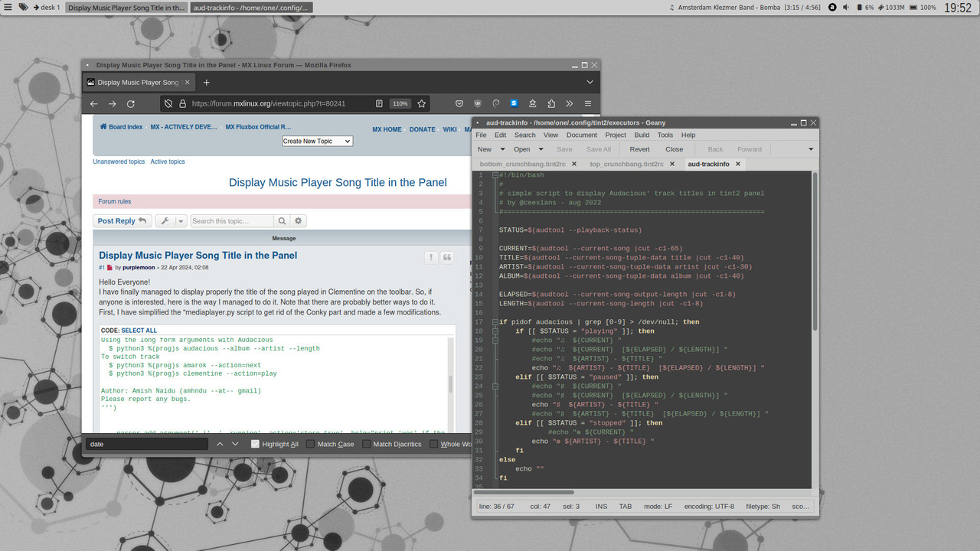Open Geany toolbar overflow arrow
This screenshot has width=980, height=551.
811,149
